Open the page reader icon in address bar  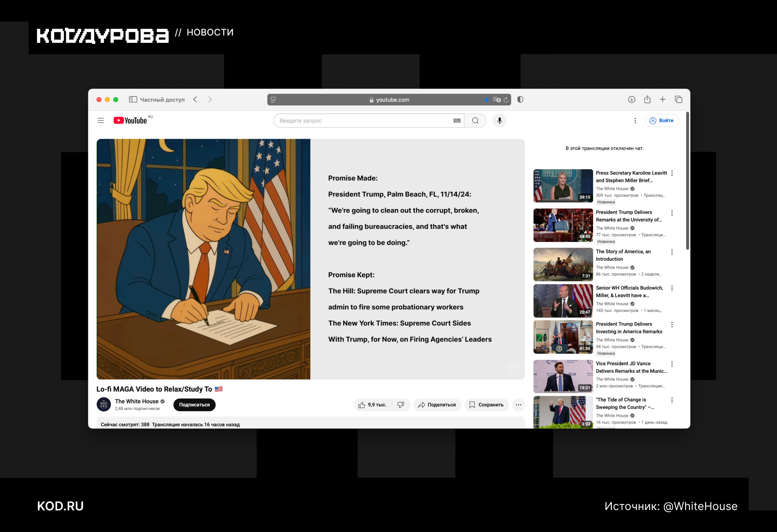(x=273, y=100)
